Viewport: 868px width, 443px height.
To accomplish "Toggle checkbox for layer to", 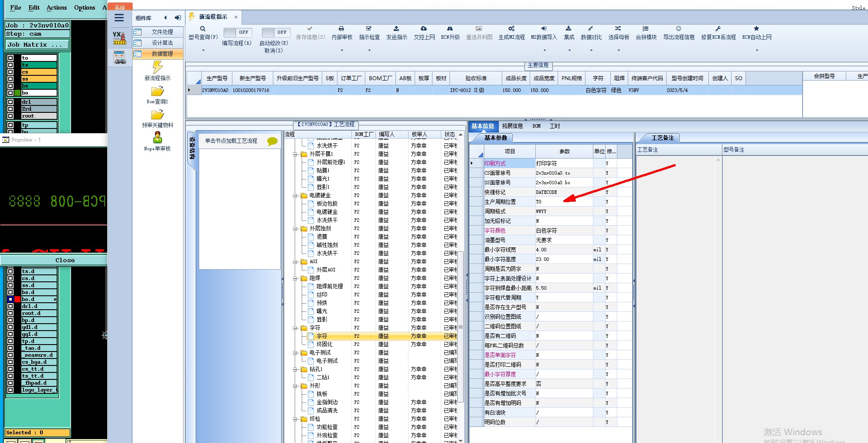I will tap(10, 58).
